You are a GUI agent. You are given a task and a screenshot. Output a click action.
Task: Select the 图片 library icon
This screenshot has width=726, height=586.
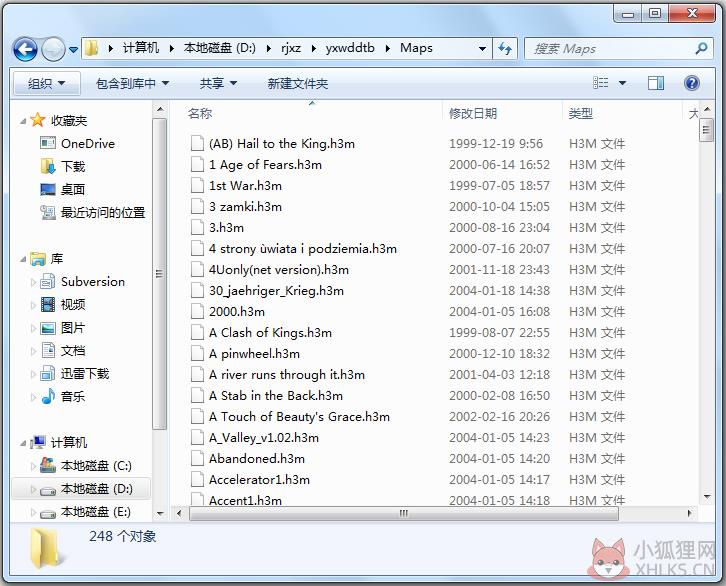(48, 328)
